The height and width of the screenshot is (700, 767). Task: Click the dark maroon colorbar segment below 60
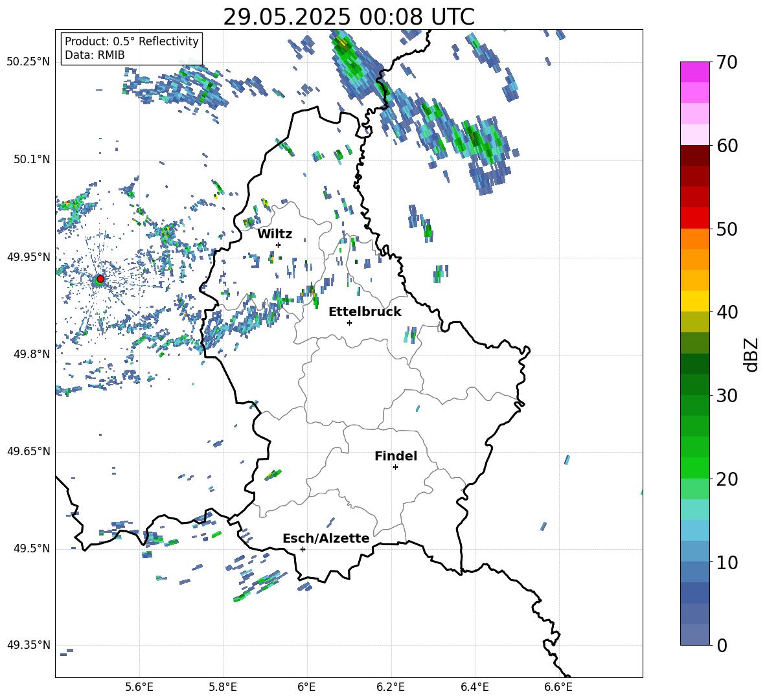point(695,155)
